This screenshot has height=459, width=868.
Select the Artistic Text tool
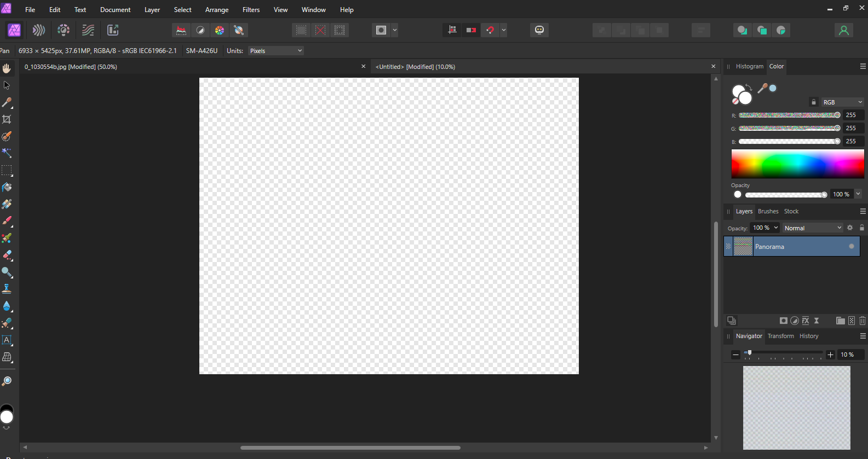pos(7,340)
